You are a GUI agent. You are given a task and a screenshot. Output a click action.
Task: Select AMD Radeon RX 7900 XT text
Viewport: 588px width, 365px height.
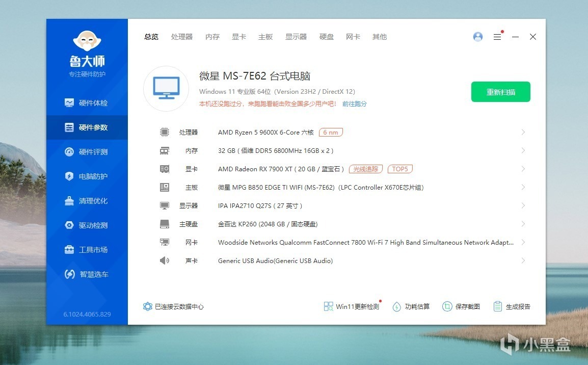coord(281,169)
